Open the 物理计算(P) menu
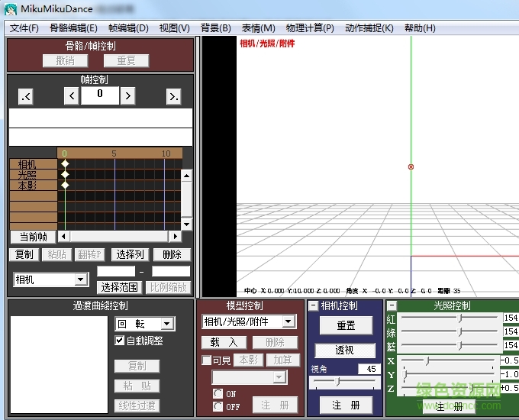 [310, 28]
